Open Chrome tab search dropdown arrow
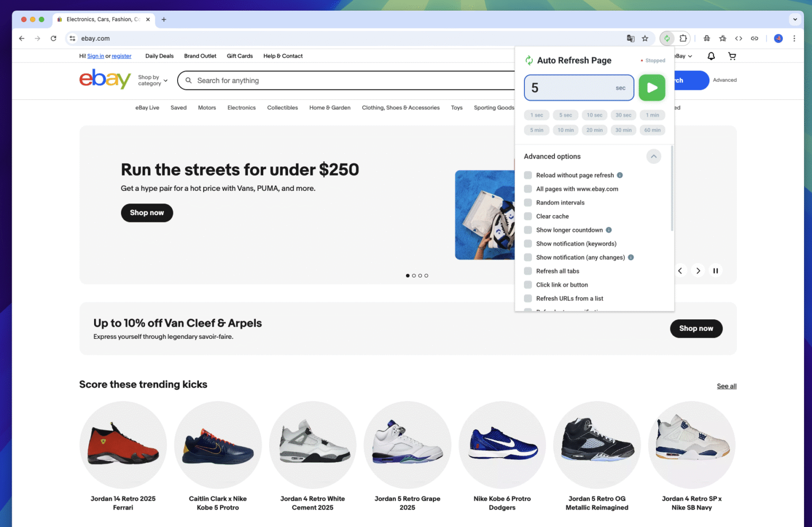The width and height of the screenshot is (812, 527). (795, 20)
